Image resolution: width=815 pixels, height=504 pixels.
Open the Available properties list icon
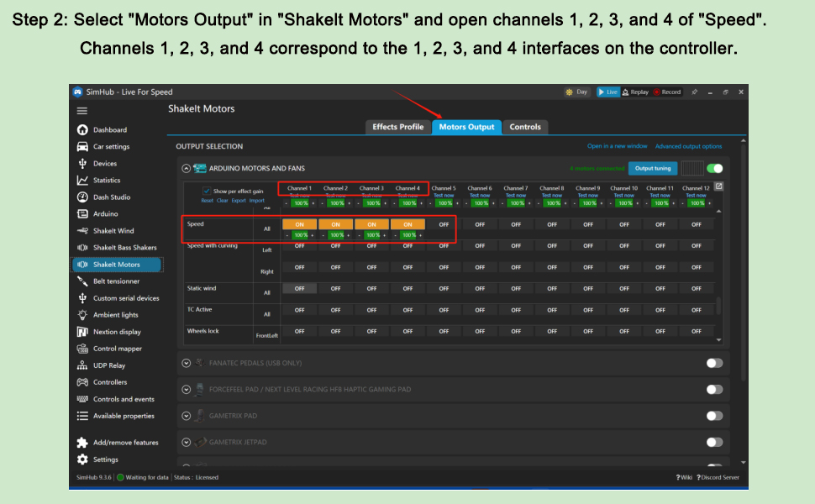tap(82, 416)
